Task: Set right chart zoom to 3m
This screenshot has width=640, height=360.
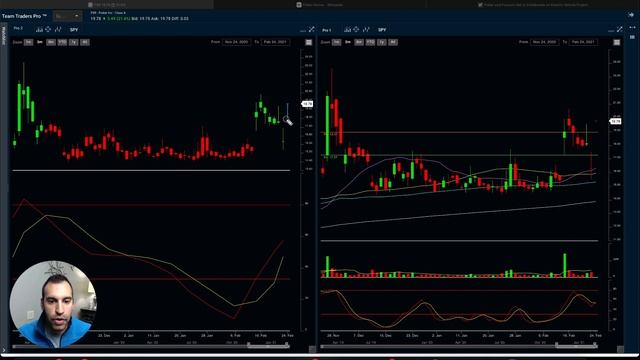Action: 348,42
